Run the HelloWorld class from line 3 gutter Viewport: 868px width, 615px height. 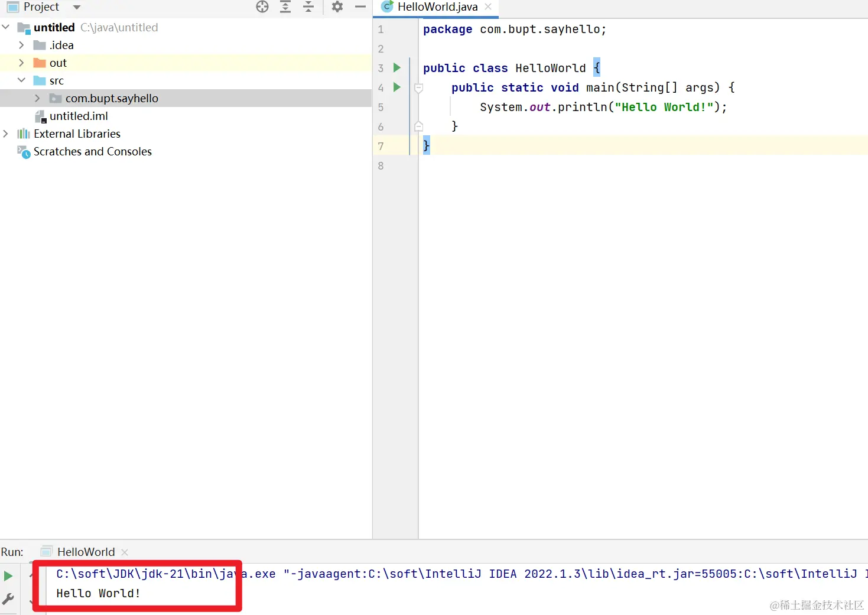397,68
